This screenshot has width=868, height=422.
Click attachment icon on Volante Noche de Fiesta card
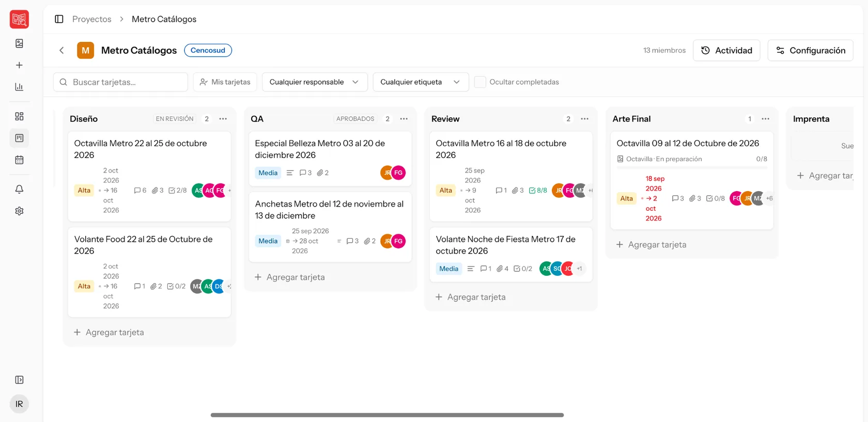[x=500, y=269]
